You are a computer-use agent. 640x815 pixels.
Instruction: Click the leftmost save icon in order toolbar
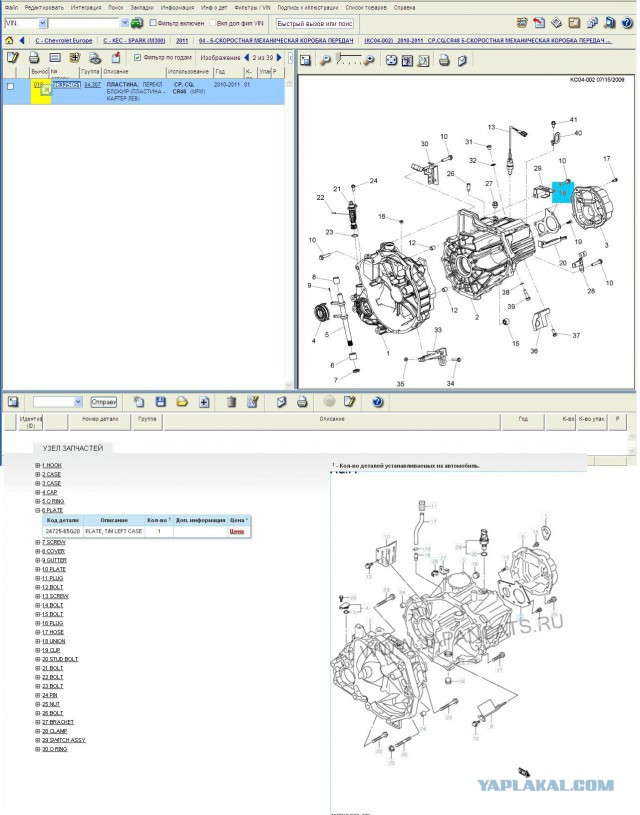(x=13, y=401)
